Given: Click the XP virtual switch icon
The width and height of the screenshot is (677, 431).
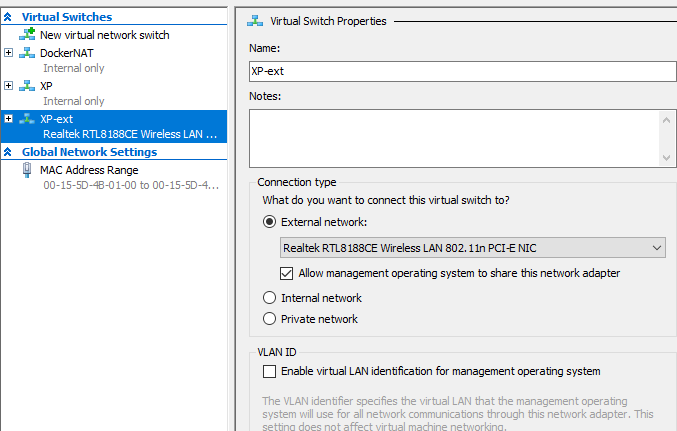Looking at the screenshot, I should pos(27,86).
